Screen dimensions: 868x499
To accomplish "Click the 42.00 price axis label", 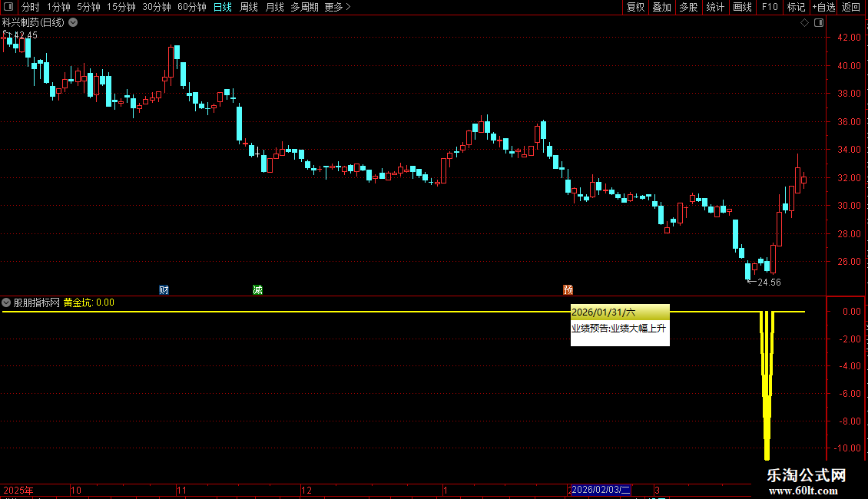I will (x=849, y=38).
